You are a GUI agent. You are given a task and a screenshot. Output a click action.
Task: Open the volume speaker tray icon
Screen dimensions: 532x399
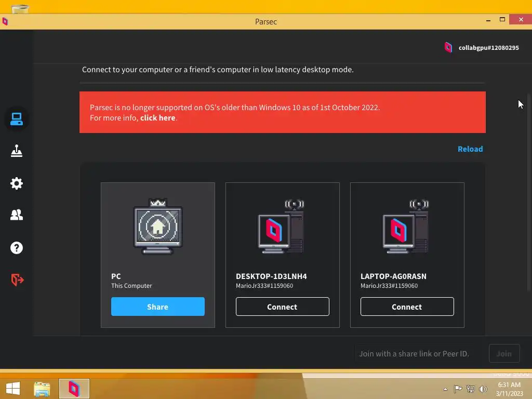coord(483,389)
